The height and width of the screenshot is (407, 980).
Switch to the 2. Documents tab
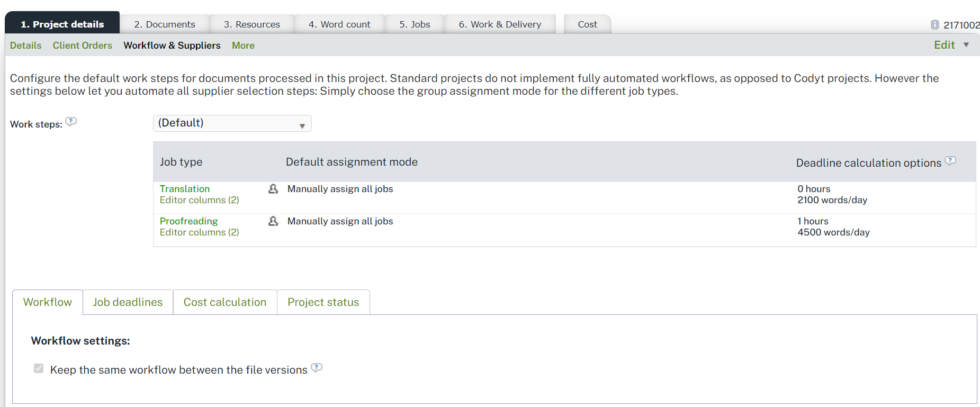coord(165,24)
